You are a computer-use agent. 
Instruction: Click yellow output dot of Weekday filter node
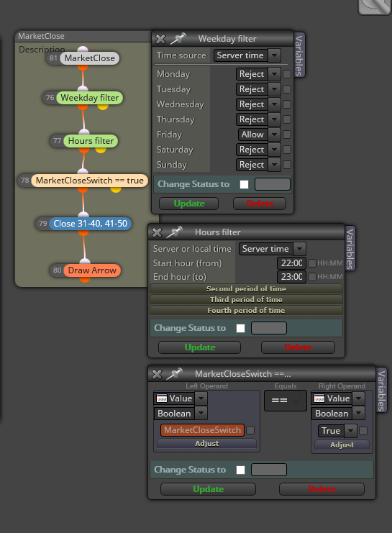pyautogui.click(x=103, y=106)
